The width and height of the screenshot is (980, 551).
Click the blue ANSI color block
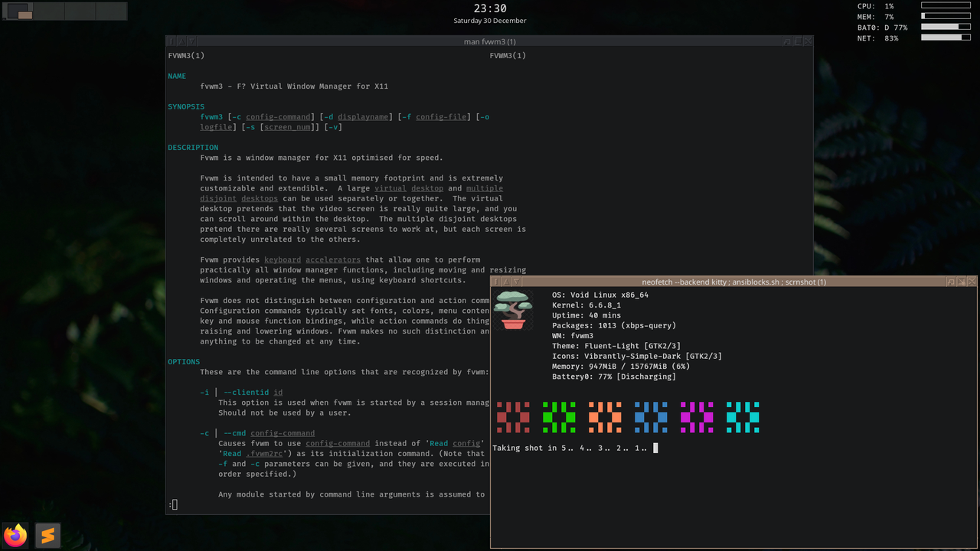[x=651, y=417]
